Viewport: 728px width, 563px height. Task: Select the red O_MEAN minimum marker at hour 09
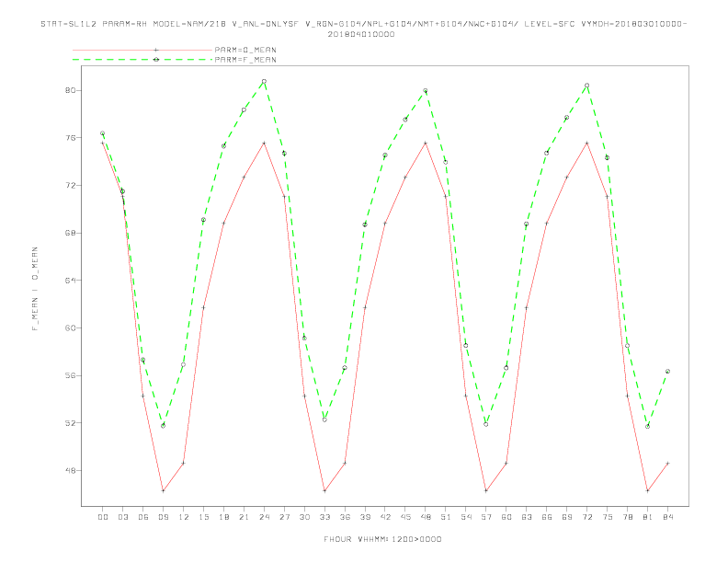pyautogui.click(x=163, y=490)
